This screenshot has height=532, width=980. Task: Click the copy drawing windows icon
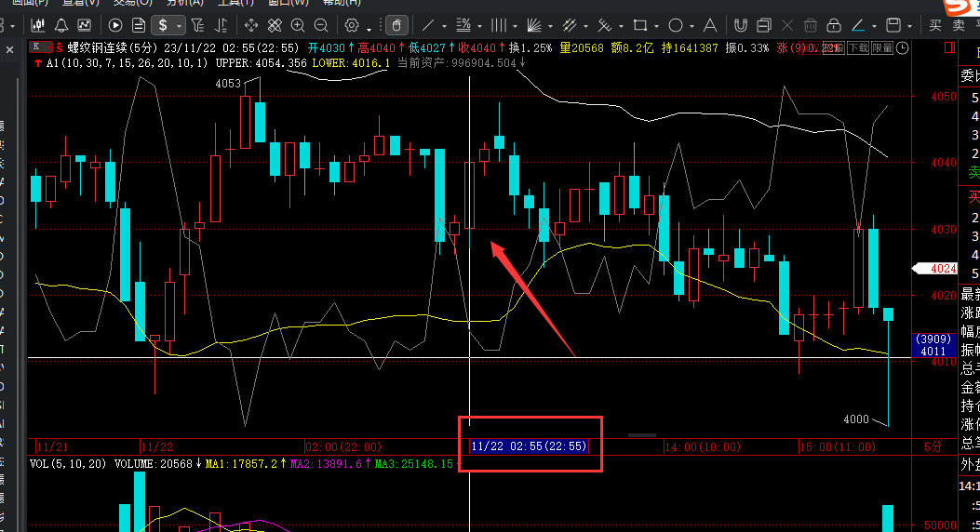pyautogui.click(x=764, y=26)
